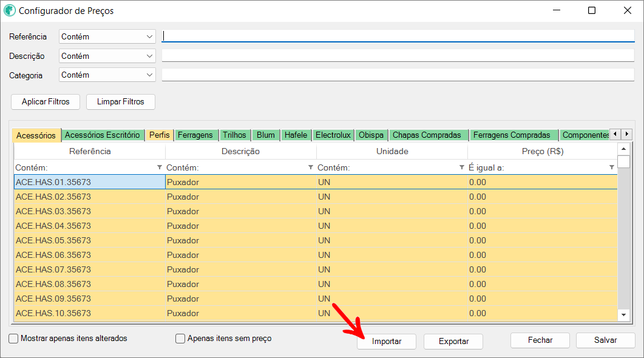This screenshot has width=644, height=358.
Task: Click the table scroll up arrow
Action: (623, 149)
